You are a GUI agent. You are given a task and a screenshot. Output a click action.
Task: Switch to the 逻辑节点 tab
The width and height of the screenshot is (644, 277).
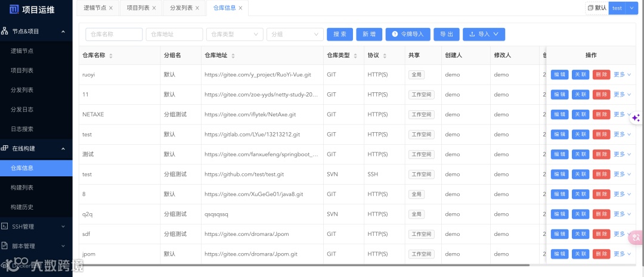click(95, 8)
